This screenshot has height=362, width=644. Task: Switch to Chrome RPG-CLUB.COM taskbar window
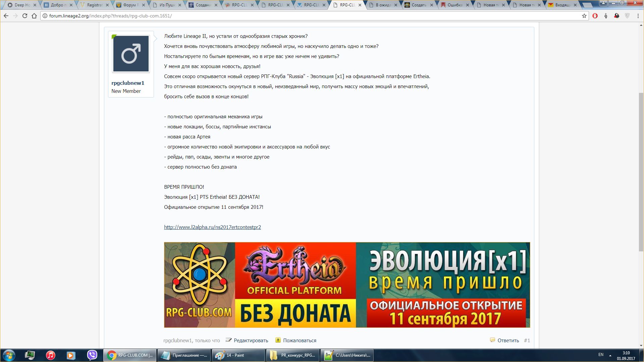pyautogui.click(x=130, y=355)
